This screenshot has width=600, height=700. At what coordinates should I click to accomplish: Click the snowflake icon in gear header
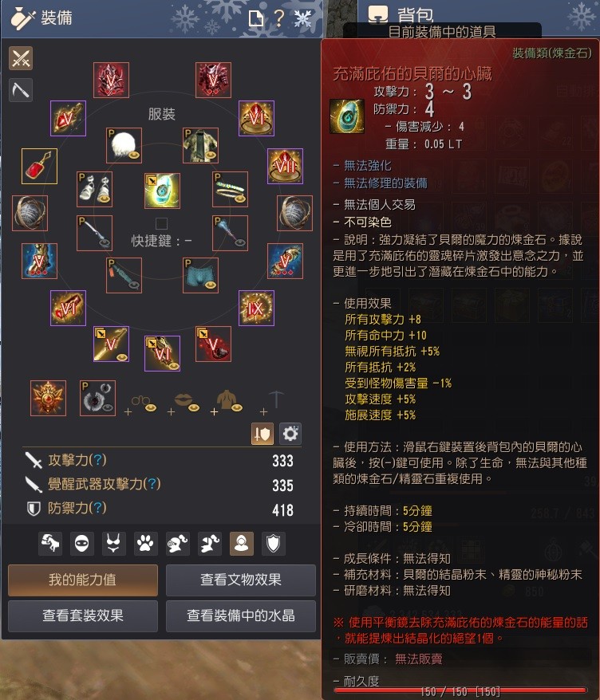pos(302,19)
